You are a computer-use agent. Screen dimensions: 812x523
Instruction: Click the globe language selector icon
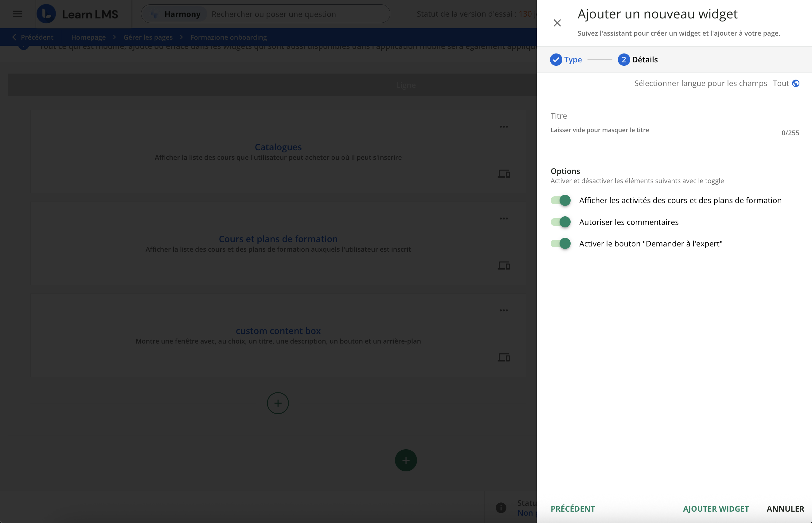795,84
